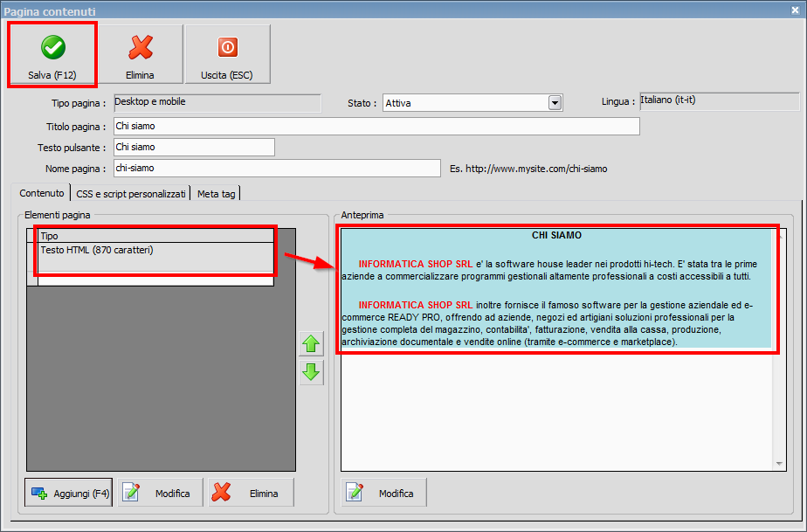Open the Meta tag tab

pos(217,194)
